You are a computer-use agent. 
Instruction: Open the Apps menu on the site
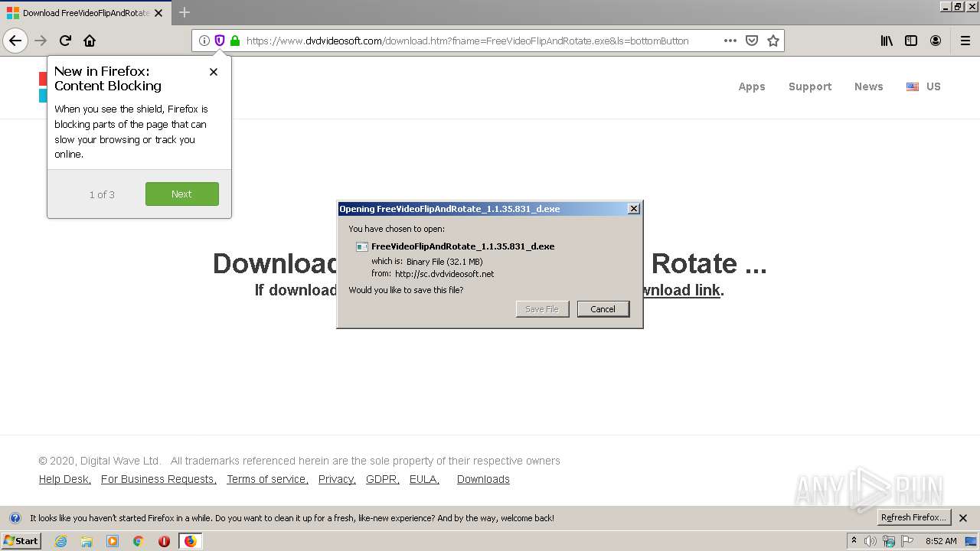[x=752, y=86]
